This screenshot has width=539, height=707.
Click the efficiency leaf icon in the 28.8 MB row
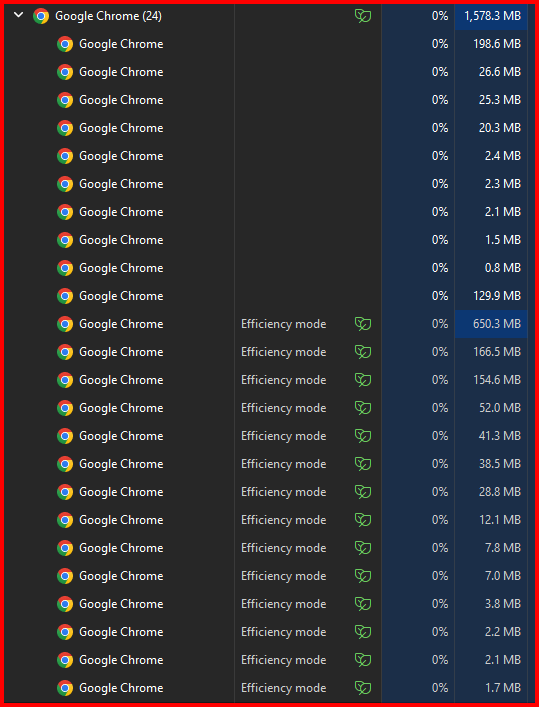tap(363, 491)
